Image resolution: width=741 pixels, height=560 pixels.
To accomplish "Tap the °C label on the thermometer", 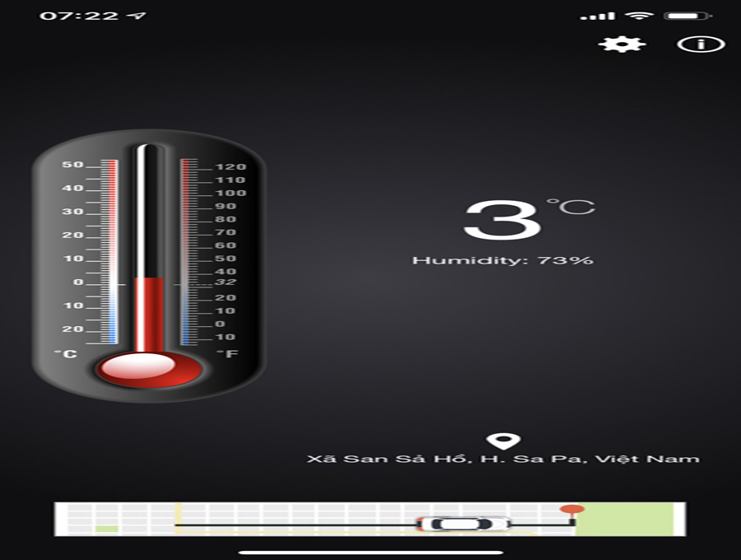I will (x=66, y=354).
